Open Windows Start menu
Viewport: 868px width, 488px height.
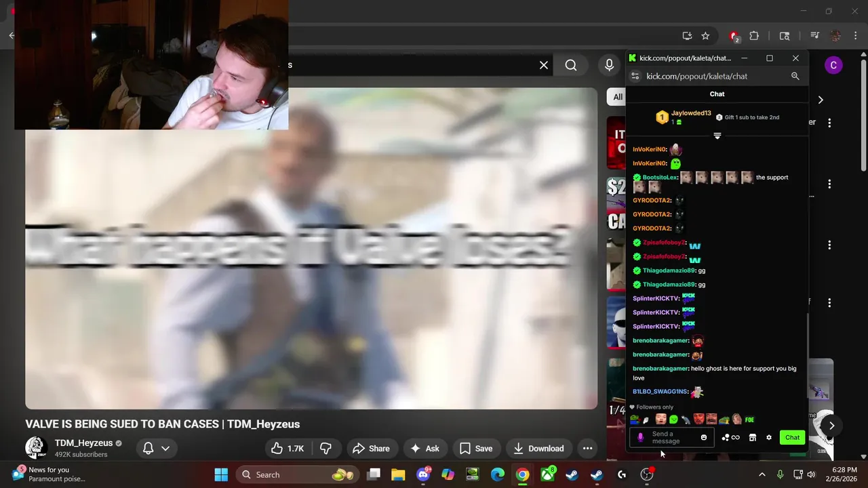point(221,474)
